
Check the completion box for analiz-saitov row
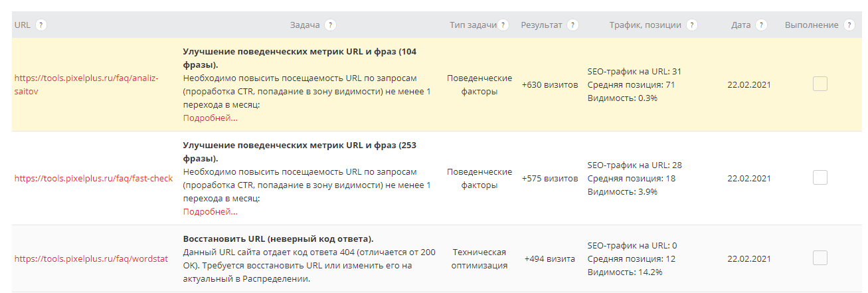click(x=820, y=84)
